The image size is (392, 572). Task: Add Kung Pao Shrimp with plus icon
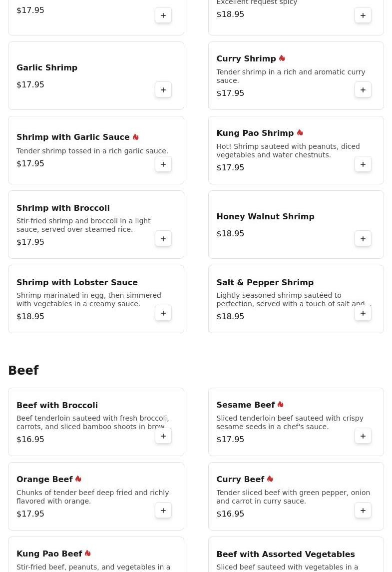363,164
